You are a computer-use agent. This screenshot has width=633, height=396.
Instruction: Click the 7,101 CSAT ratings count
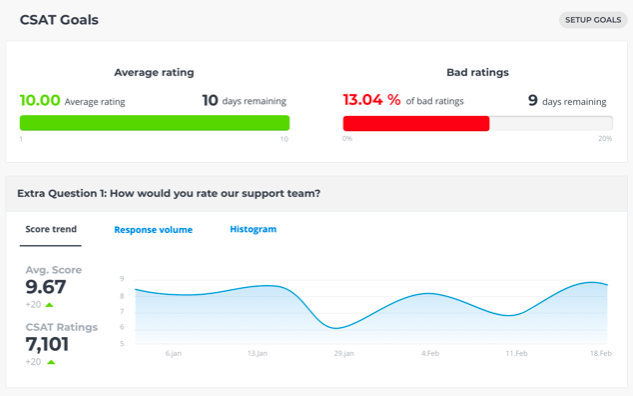(47, 344)
